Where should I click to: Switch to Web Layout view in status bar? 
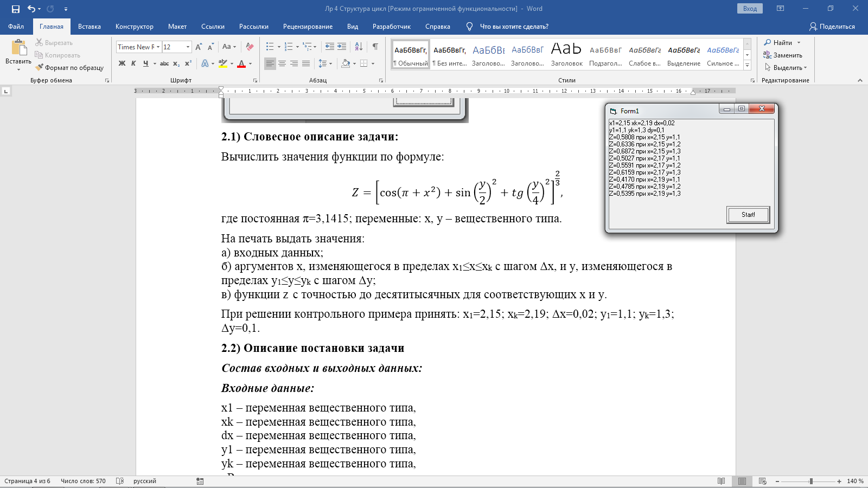point(762,481)
